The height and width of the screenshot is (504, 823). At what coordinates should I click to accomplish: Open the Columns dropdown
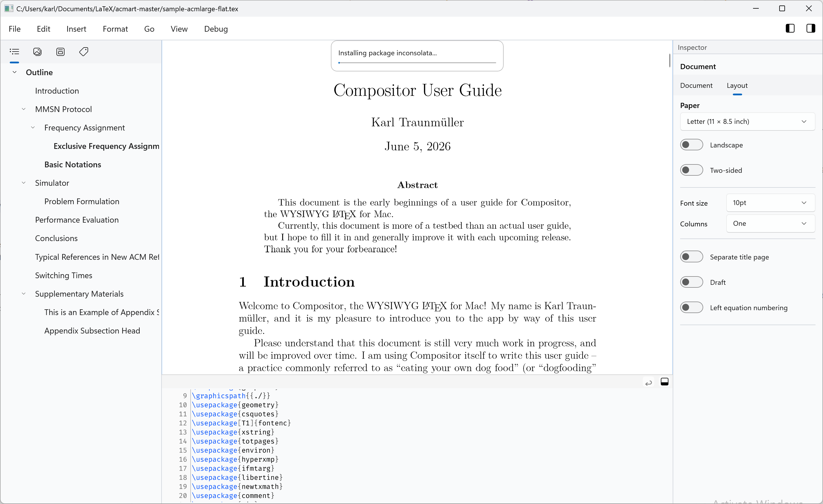pos(771,223)
